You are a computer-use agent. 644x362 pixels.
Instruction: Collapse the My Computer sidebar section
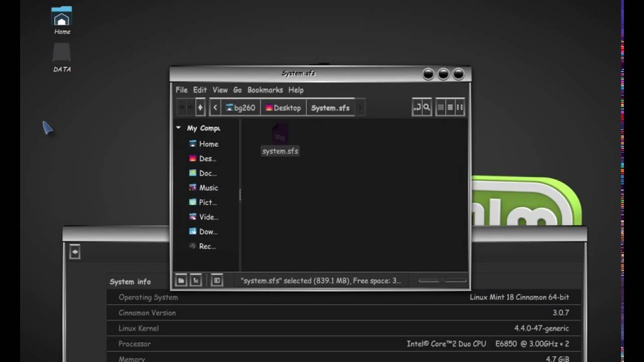(x=178, y=128)
